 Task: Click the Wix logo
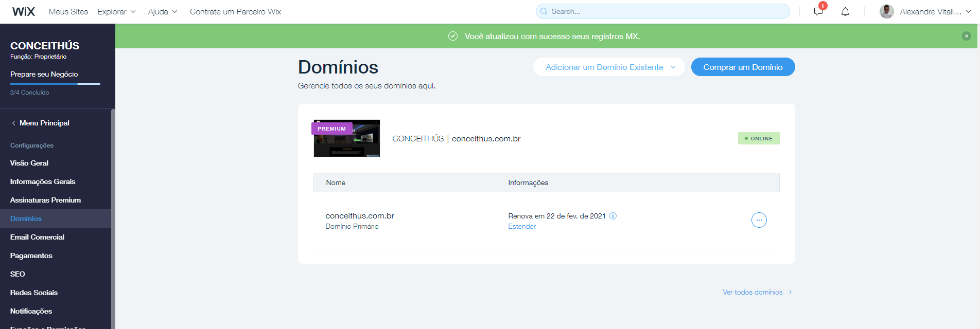(24, 11)
